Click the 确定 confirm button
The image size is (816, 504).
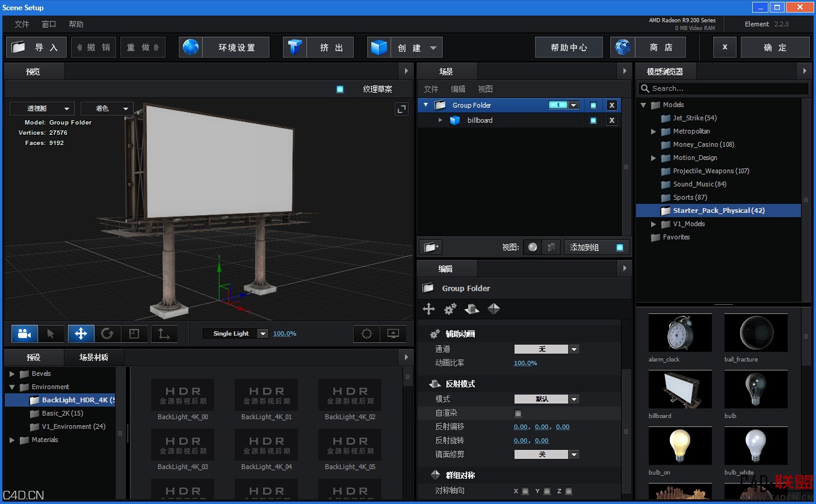point(775,47)
